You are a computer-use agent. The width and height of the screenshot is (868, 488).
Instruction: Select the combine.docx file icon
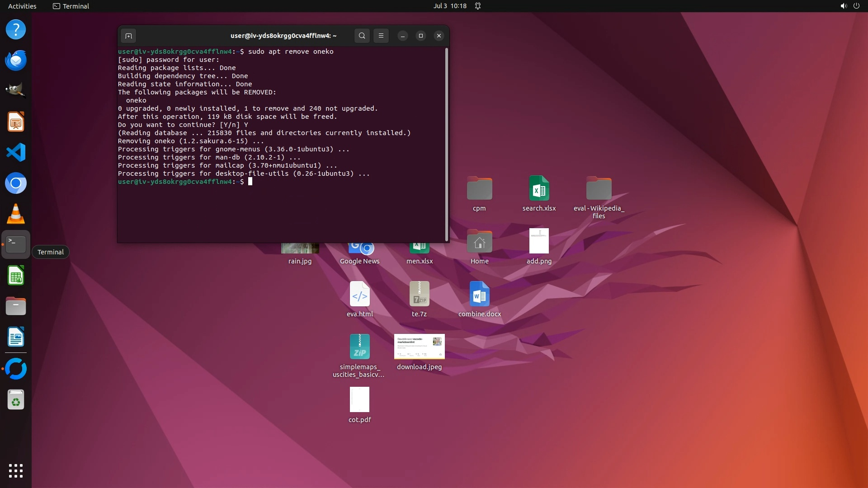[x=479, y=294]
